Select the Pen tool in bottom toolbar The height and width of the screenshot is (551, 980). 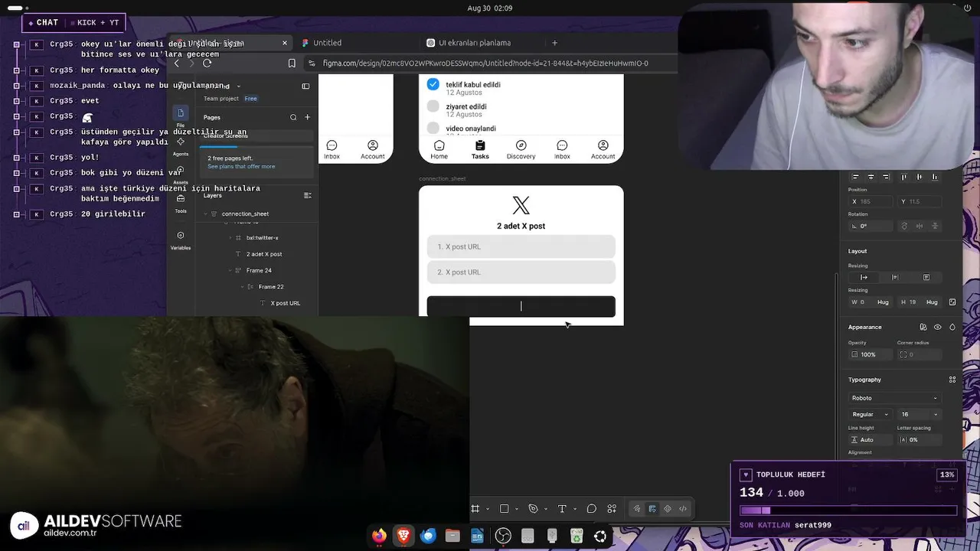pos(534,509)
